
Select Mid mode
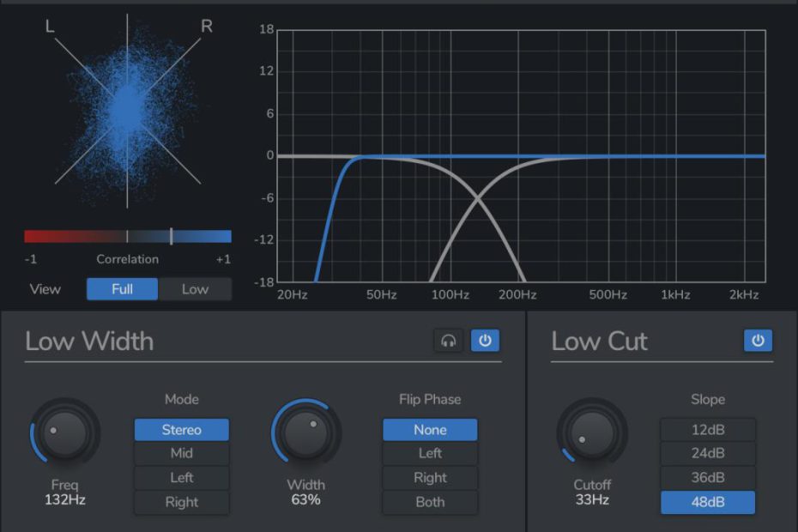(181, 453)
